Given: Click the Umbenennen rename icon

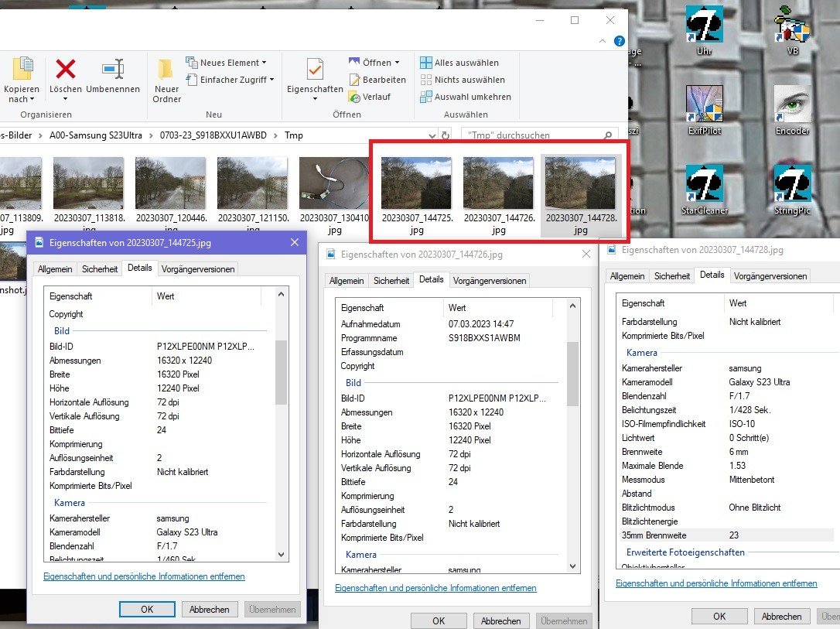Looking at the screenshot, I should pyautogui.click(x=113, y=70).
